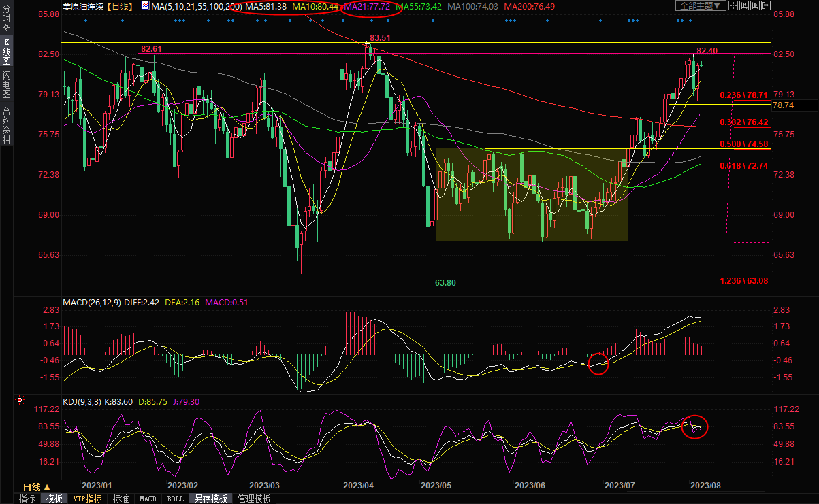Enable the VIP指标 option
This screenshot has height=504, width=819.
click(87, 499)
